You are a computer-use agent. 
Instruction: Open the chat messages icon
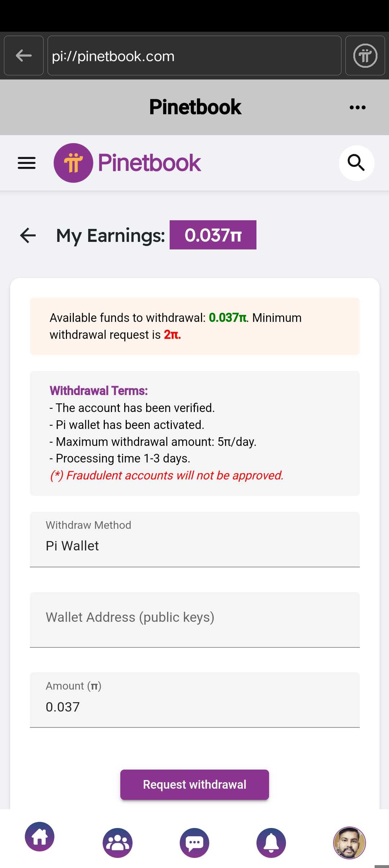coord(194,843)
